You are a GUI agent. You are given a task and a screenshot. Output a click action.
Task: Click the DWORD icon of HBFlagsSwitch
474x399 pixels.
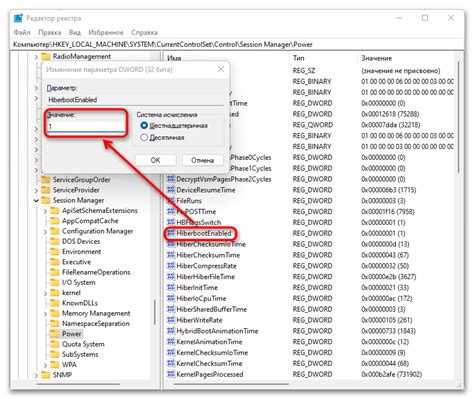[x=171, y=222]
